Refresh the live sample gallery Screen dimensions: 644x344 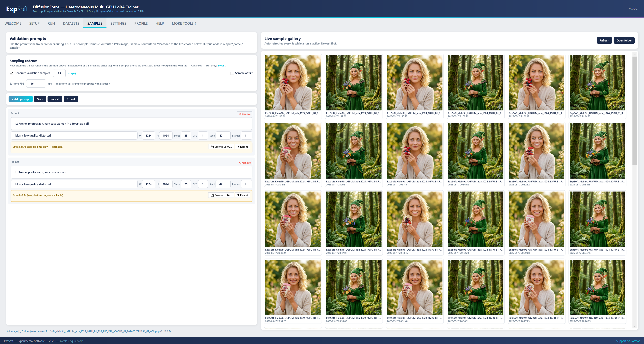tap(604, 40)
